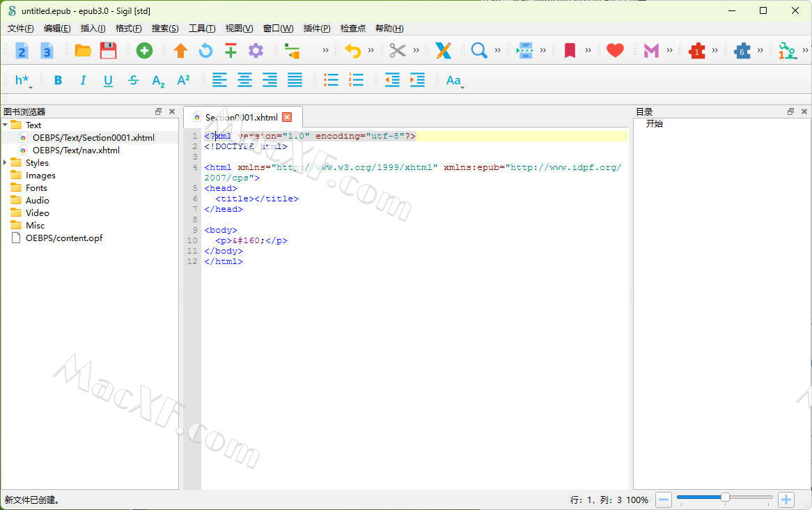Click the red-green insert plus icon
The height and width of the screenshot is (510, 812).
click(x=231, y=50)
